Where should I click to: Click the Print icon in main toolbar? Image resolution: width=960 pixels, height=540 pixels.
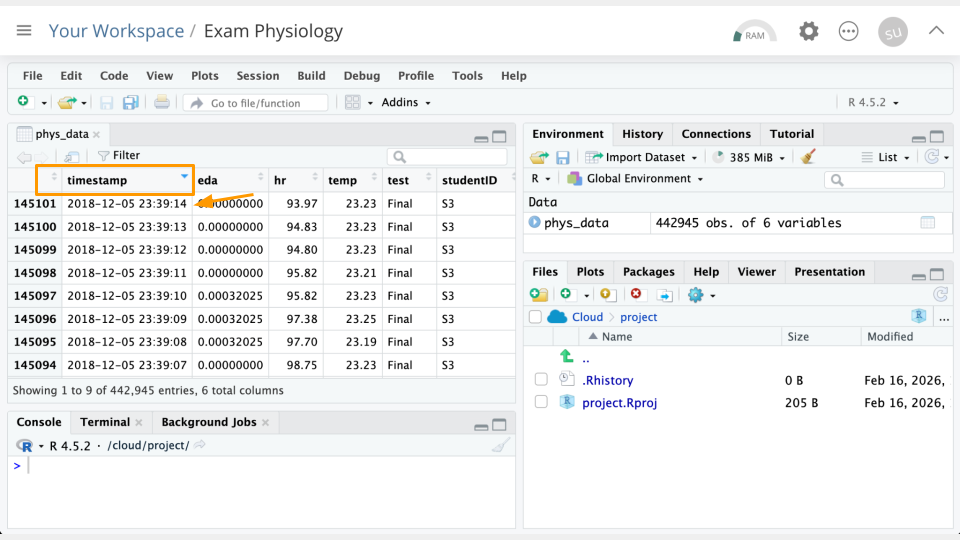pos(162,102)
